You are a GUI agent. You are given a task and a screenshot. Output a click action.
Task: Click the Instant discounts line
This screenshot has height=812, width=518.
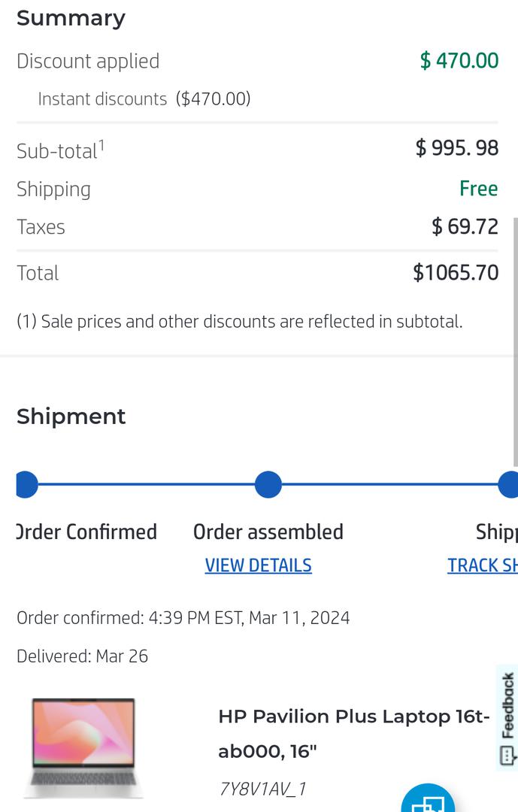coord(144,99)
